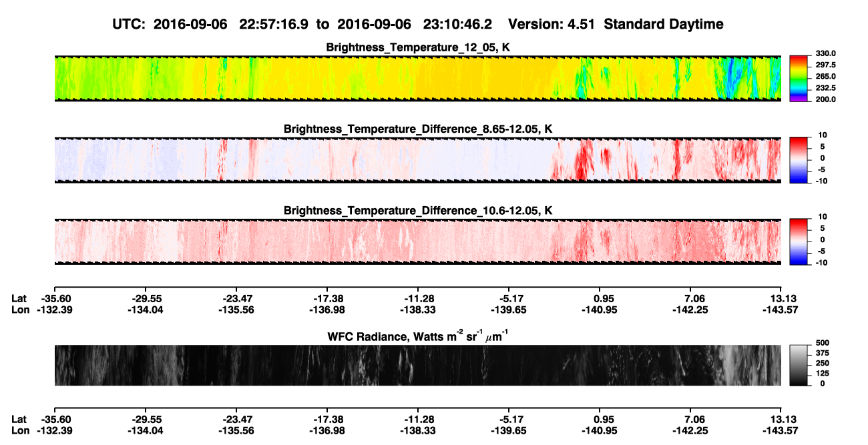The width and height of the screenshot is (868, 445).
Task: Click latitude '-29.55' under the WFC Radiance panel
Action: 146,420
